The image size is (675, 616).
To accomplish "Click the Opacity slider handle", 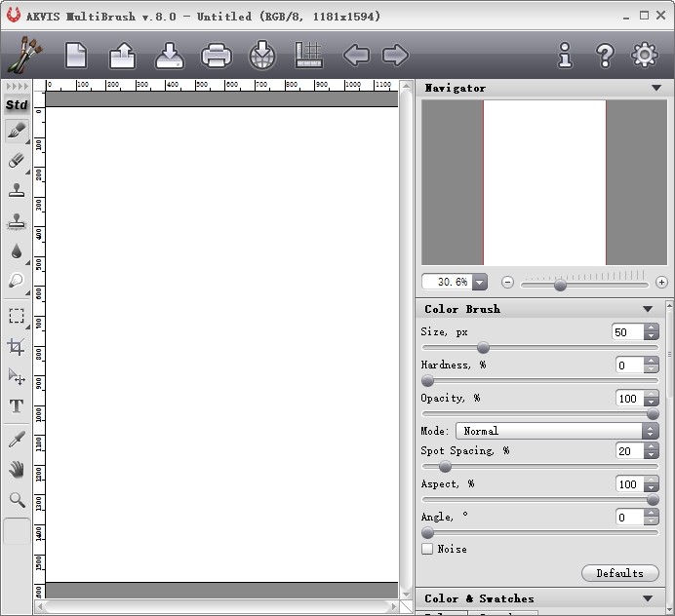I will point(653,414).
